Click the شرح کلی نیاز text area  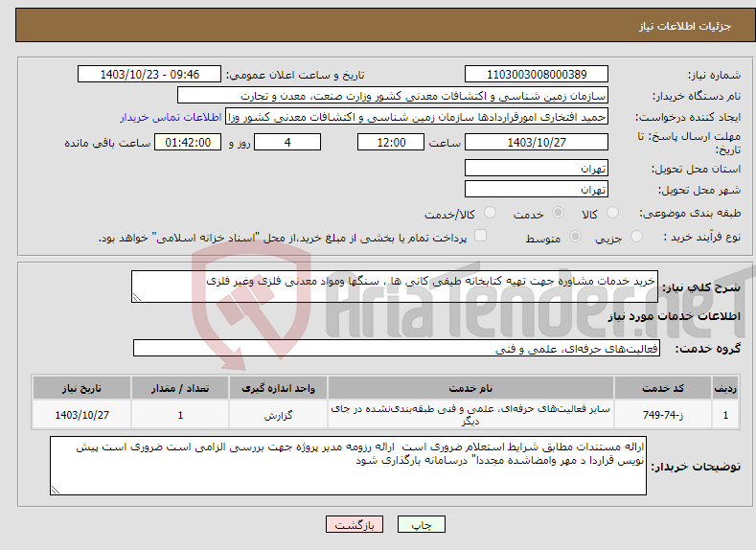click(395, 286)
